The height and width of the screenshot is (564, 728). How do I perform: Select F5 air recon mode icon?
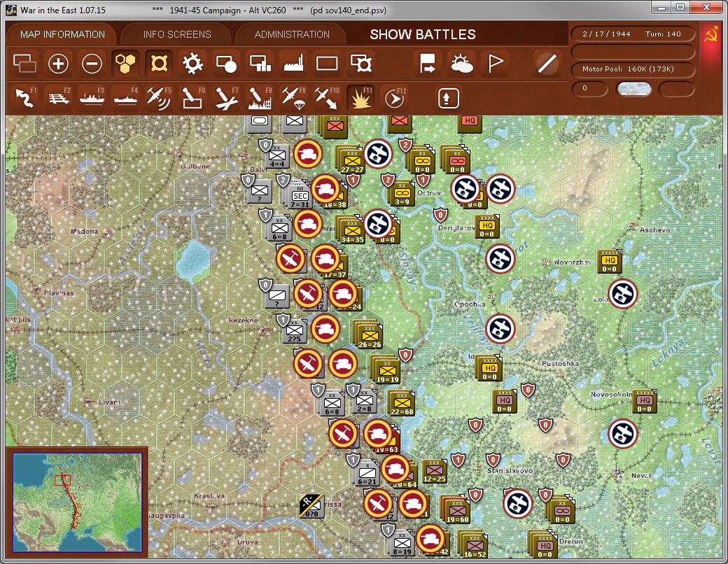tap(159, 97)
